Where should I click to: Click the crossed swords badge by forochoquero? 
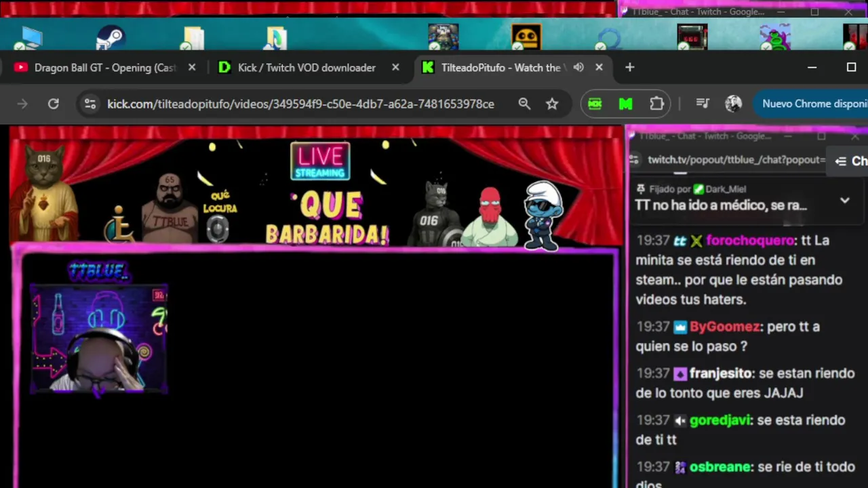click(x=696, y=241)
